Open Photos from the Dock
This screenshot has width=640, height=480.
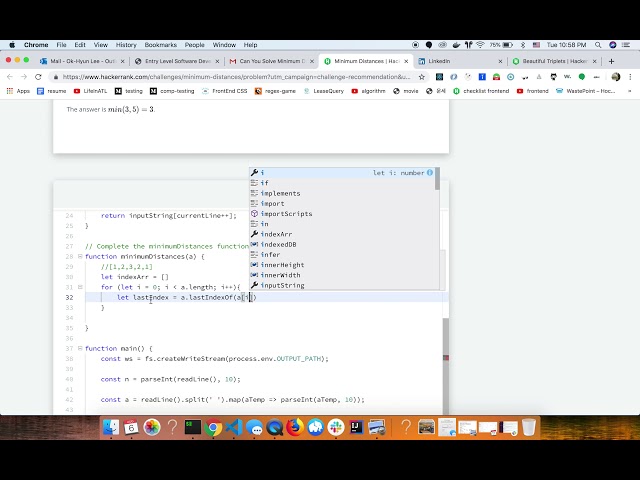pos(152,427)
